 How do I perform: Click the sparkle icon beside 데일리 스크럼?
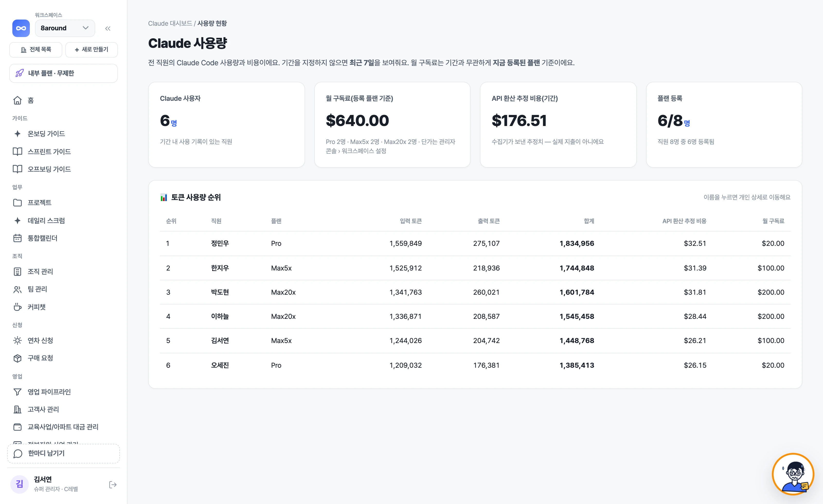pos(17,220)
